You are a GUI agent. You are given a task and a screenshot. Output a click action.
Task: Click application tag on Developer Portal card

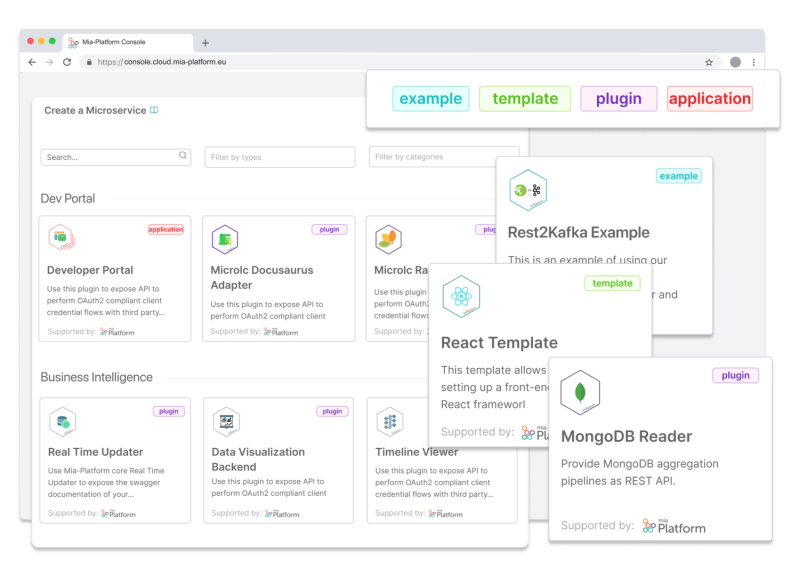[166, 229]
